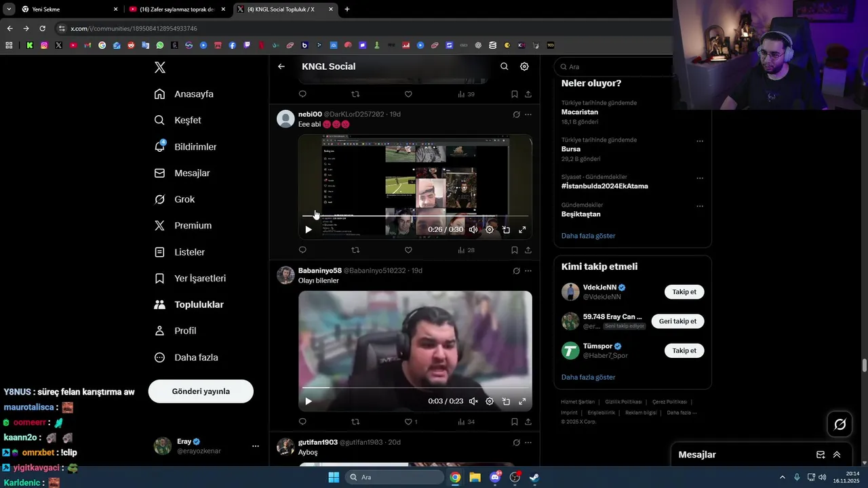868x488 pixels.
Task: Follow VdekJeNN
Action: [x=684, y=292]
